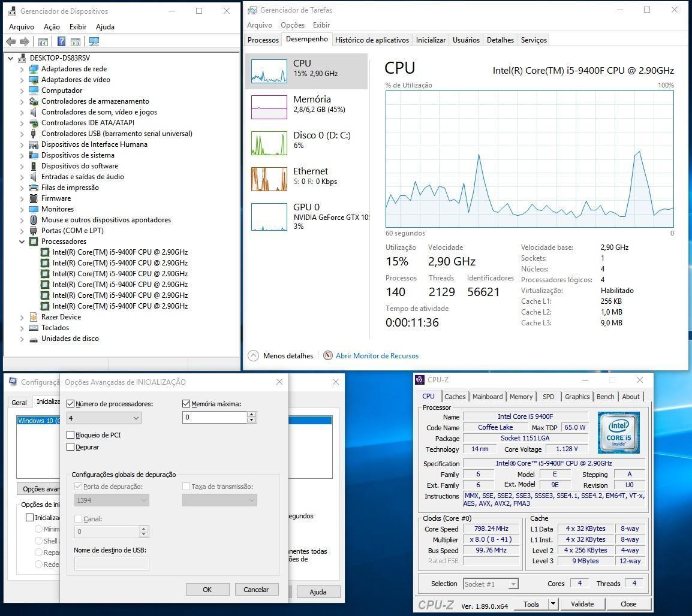Click the Resource Monitor gauge icon
This screenshot has height=616, width=692.
[328, 355]
